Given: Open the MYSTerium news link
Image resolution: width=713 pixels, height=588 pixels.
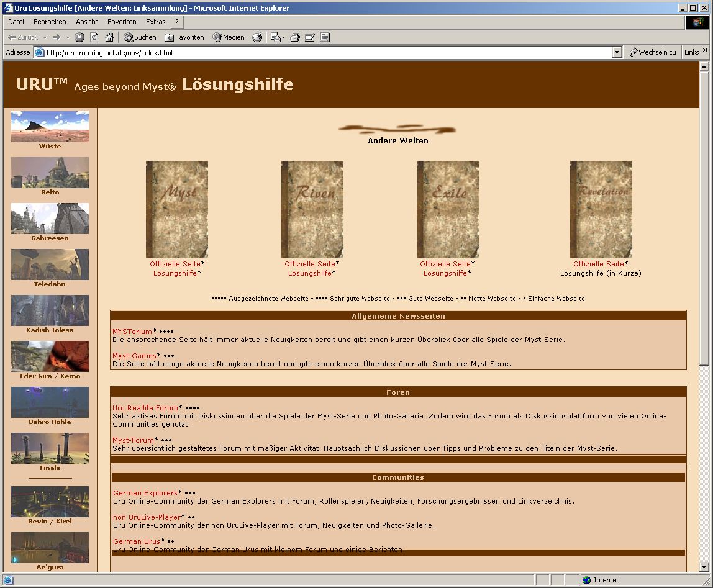Looking at the screenshot, I should [132, 332].
